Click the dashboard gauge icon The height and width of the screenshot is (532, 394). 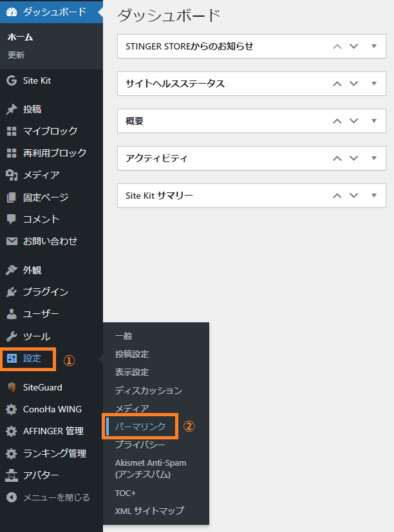pyautogui.click(x=12, y=12)
